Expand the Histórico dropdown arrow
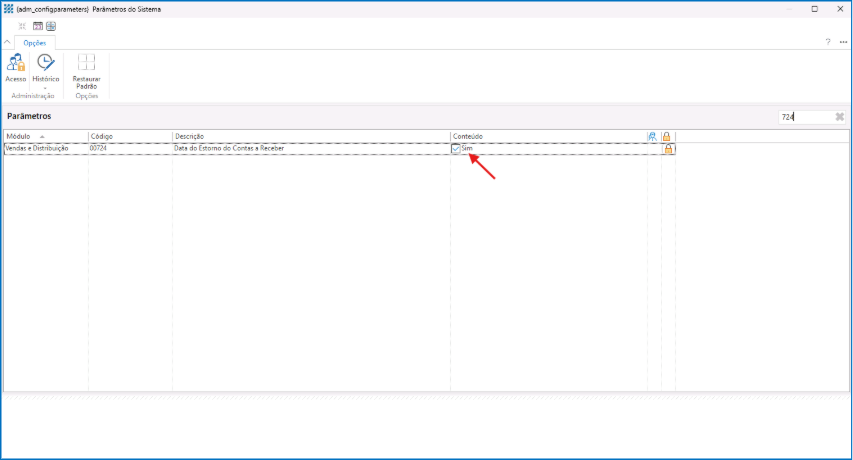This screenshot has width=853, height=460. point(45,87)
